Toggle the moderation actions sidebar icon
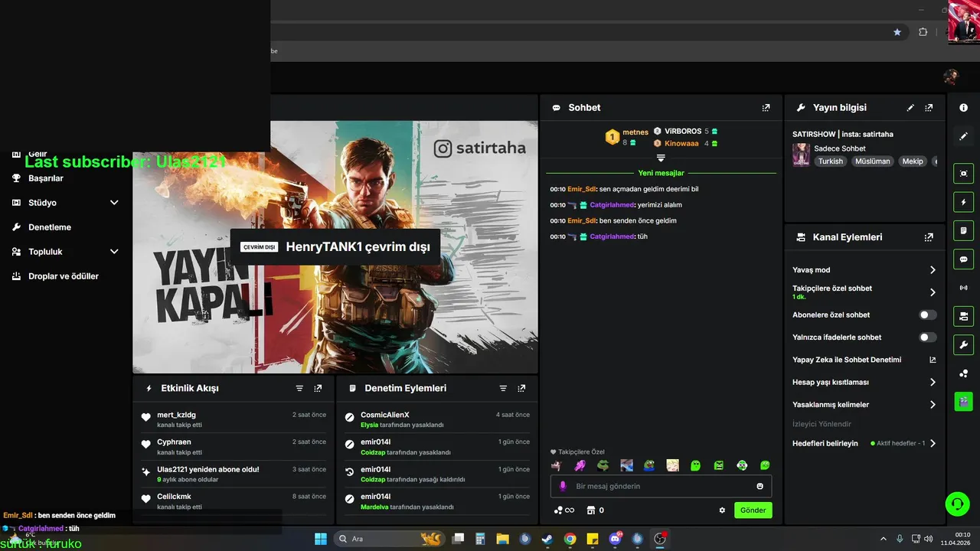The width and height of the screenshot is (980, 551). coord(963,230)
